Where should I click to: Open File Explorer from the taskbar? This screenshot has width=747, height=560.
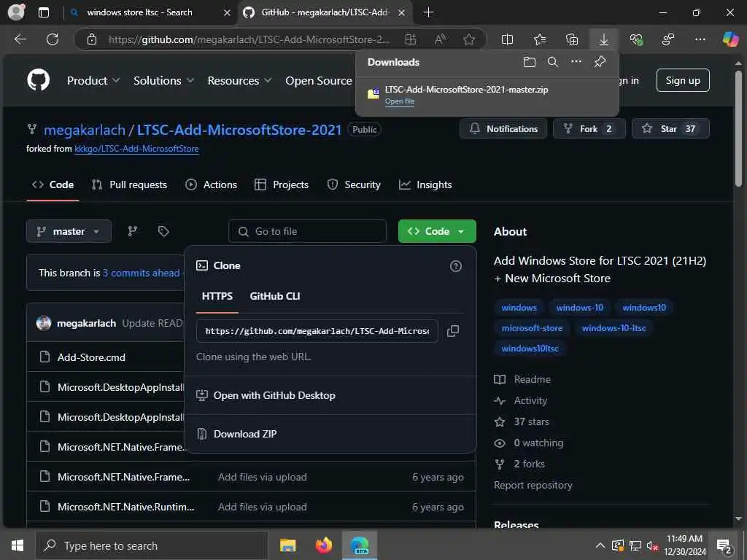[x=287, y=545]
